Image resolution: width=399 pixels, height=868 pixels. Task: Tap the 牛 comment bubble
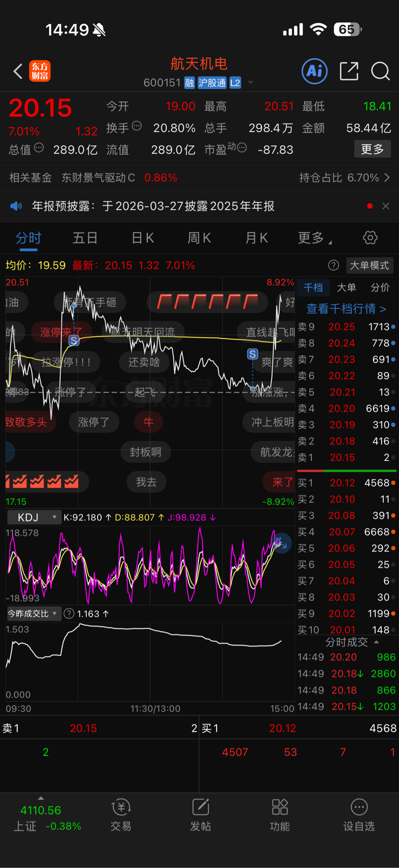coord(149,422)
